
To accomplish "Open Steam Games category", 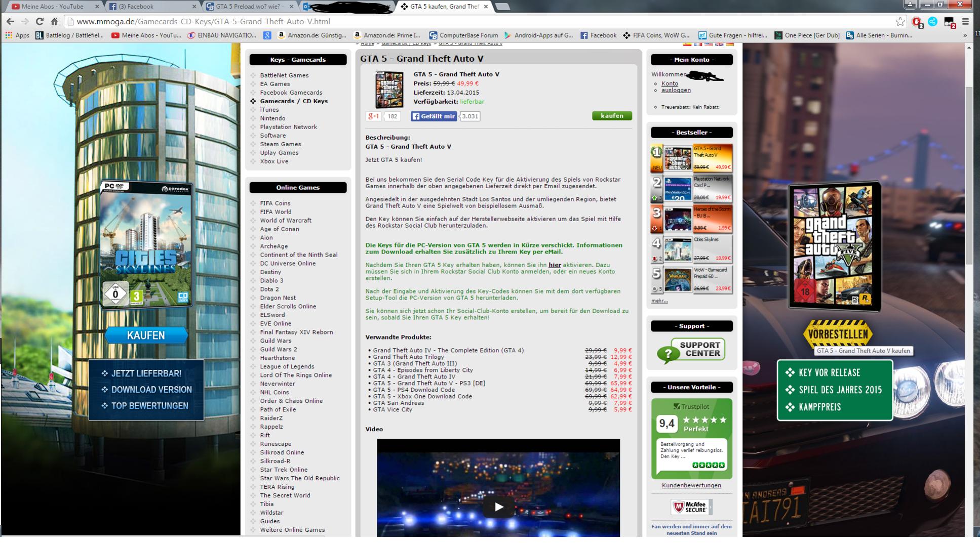I will (280, 144).
